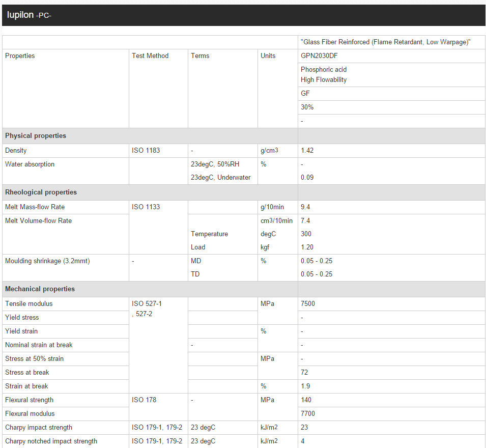The height and width of the screenshot is (448, 486).
Task: Click the Mechanical properties section heading
Action: 40,289
